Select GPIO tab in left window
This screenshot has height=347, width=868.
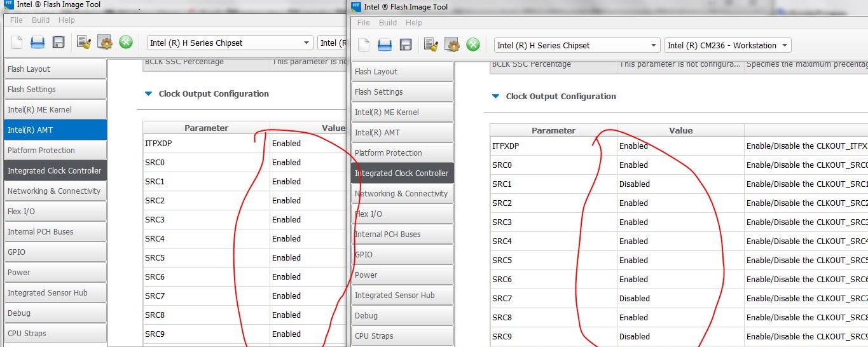pos(55,252)
